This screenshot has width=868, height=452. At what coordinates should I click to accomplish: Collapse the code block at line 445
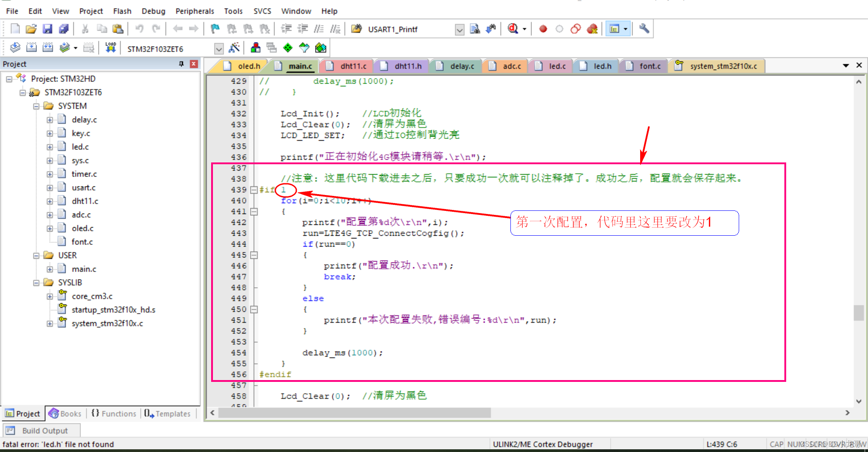[254, 255]
